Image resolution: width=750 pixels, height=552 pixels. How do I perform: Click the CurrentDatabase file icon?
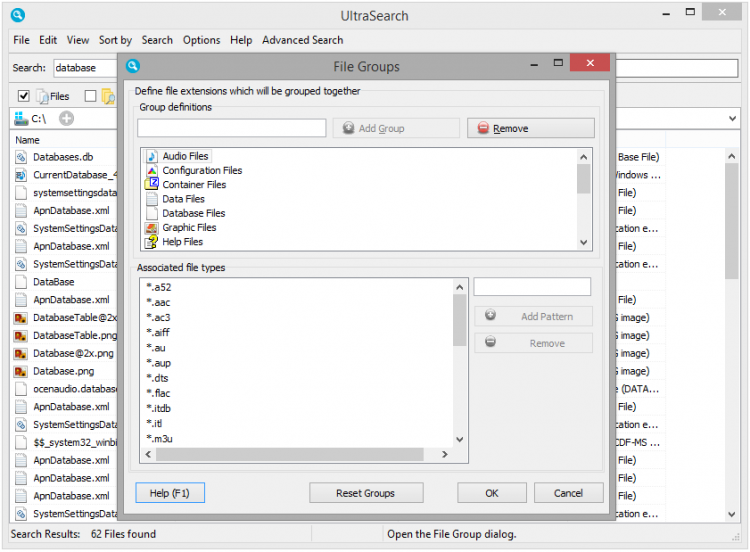point(21,175)
